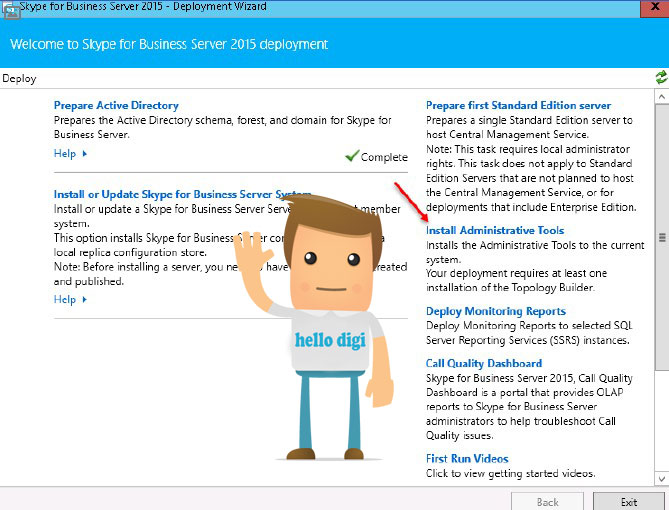Click text 'Deploy Monitoring Reports to selected SQL'
The height and width of the screenshot is (510, 669).
coord(529,326)
